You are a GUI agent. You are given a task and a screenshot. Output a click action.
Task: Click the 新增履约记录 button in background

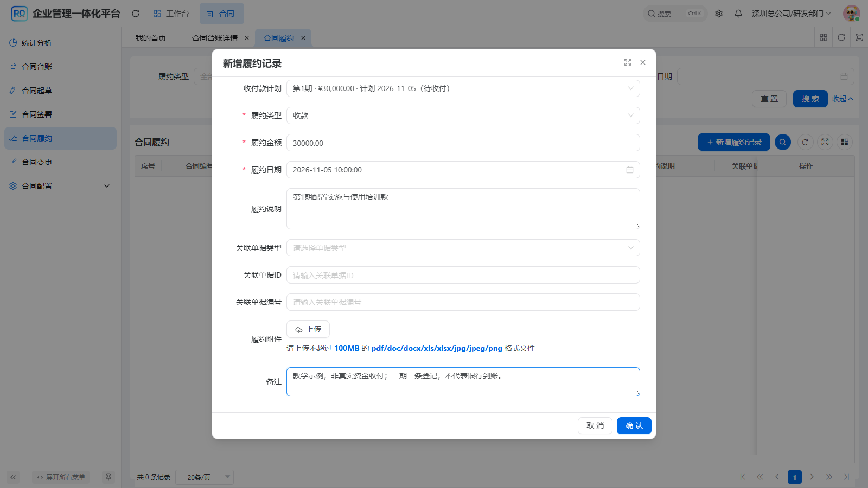[x=734, y=142]
